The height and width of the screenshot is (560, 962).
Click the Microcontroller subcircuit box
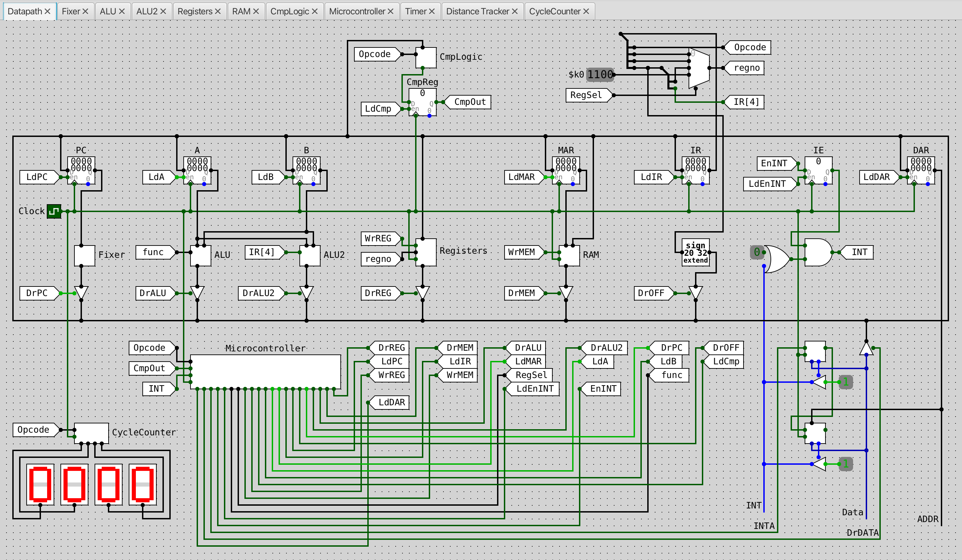coord(265,372)
